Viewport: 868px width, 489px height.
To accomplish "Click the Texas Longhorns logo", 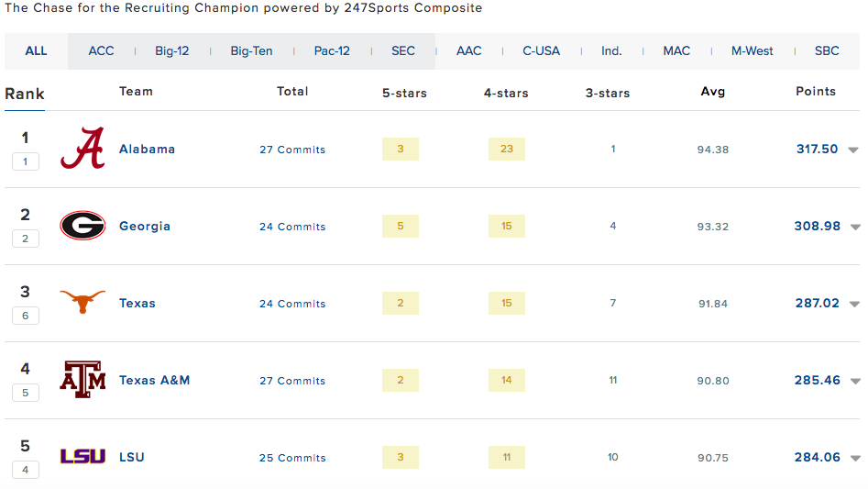I will click(82, 302).
